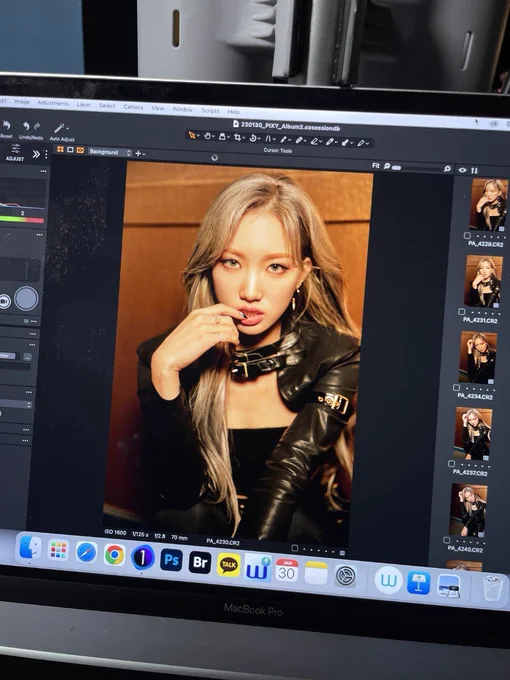Select thumbnail PA_4234.CR2
This screenshot has width=510, height=680.
478,357
